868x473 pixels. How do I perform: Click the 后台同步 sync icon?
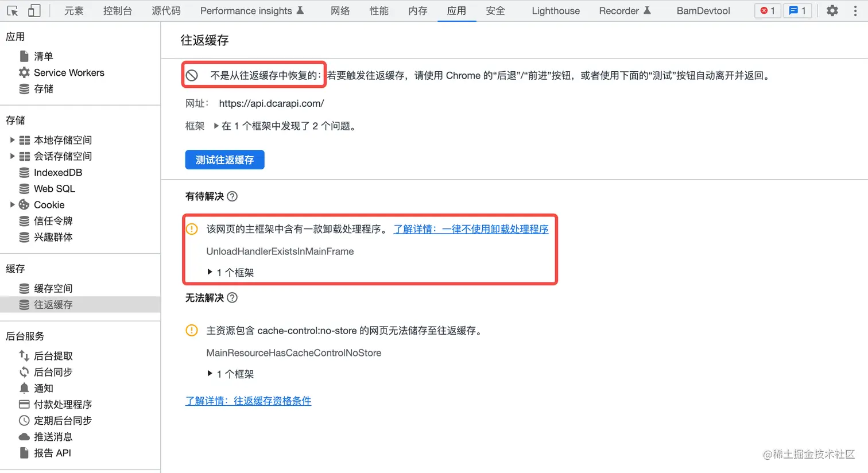(24, 372)
